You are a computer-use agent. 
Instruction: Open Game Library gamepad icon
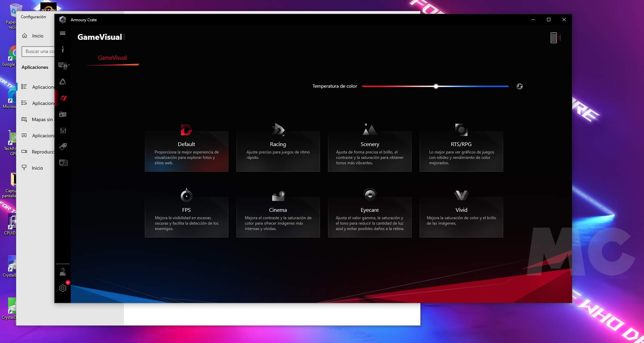point(63,114)
